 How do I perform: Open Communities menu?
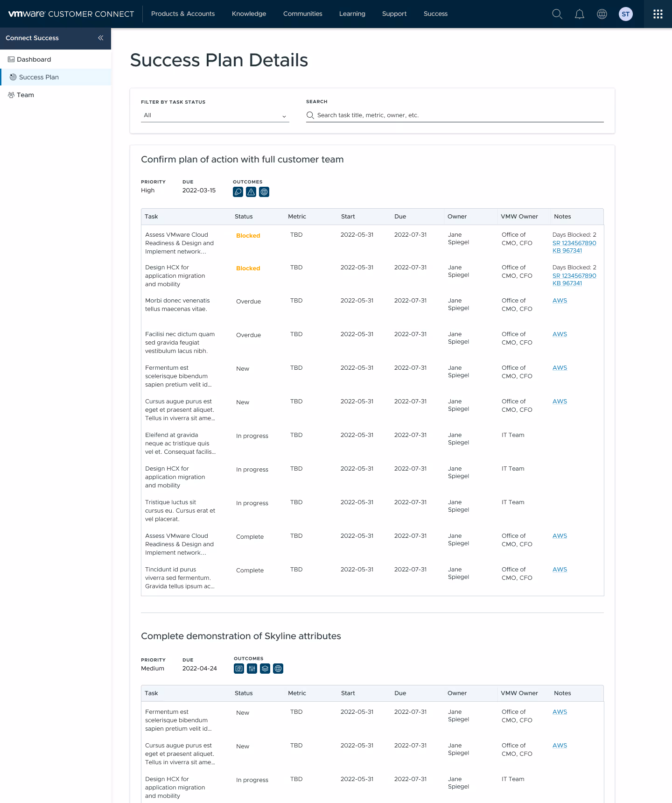point(302,14)
